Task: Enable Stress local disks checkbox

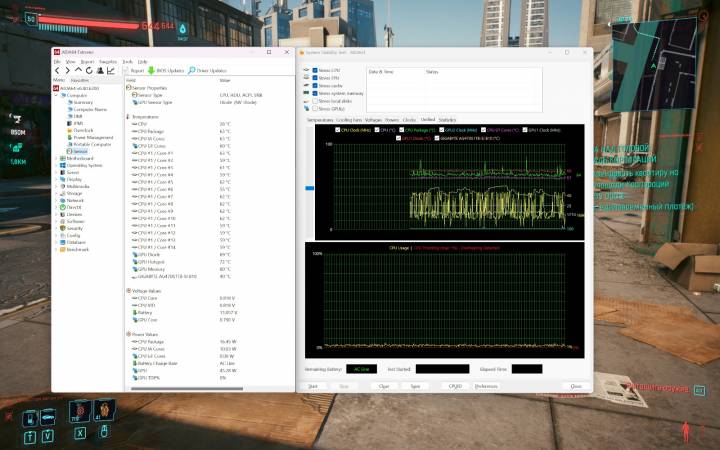Action: pos(315,101)
